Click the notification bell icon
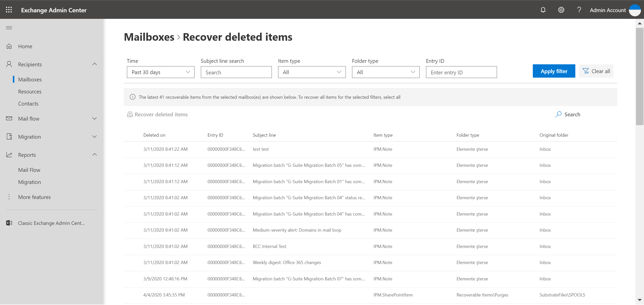644x305 pixels. (x=543, y=10)
